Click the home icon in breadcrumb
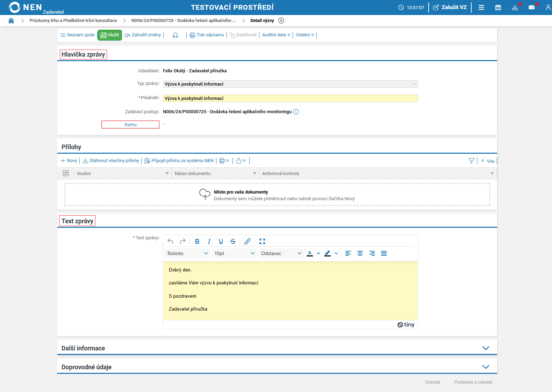The width and height of the screenshot is (552, 392). pyautogui.click(x=11, y=21)
